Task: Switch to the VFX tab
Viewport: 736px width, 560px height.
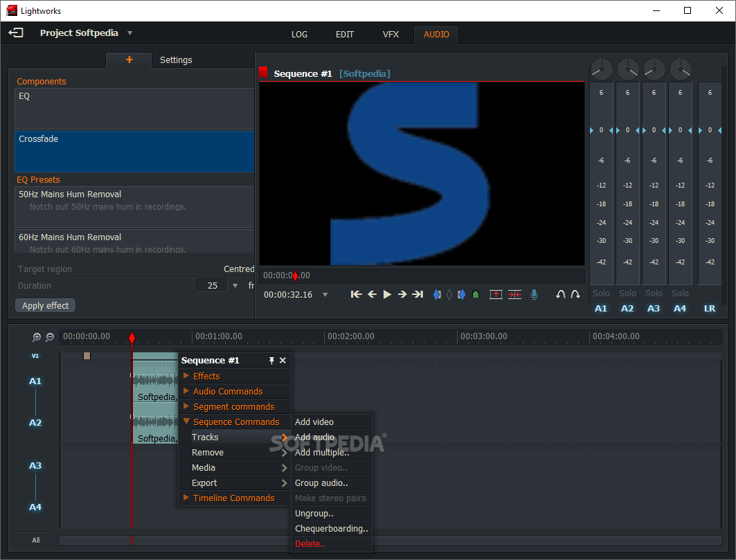Action: (391, 35)
